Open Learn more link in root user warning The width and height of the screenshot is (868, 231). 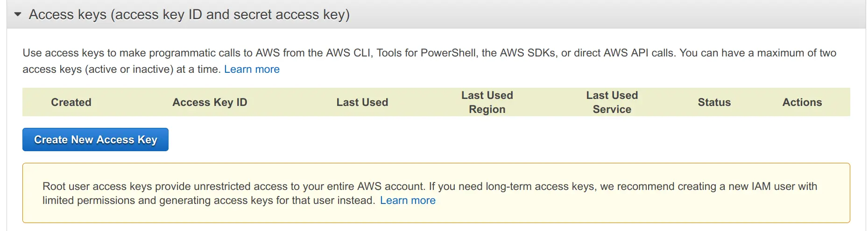[x=408, y=201]
